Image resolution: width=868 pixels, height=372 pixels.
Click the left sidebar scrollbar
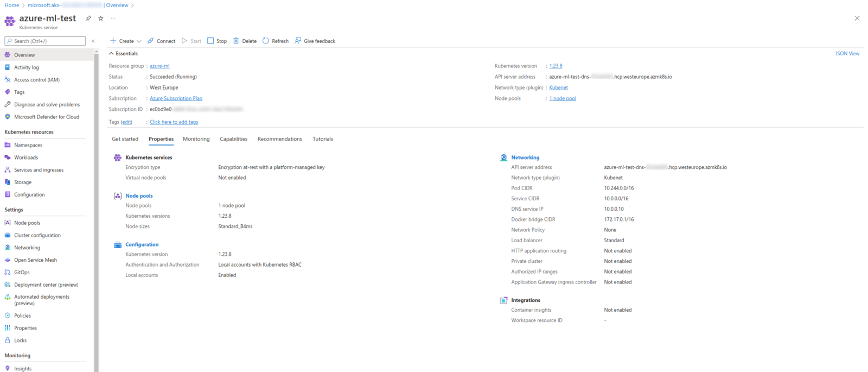[97, 212]
